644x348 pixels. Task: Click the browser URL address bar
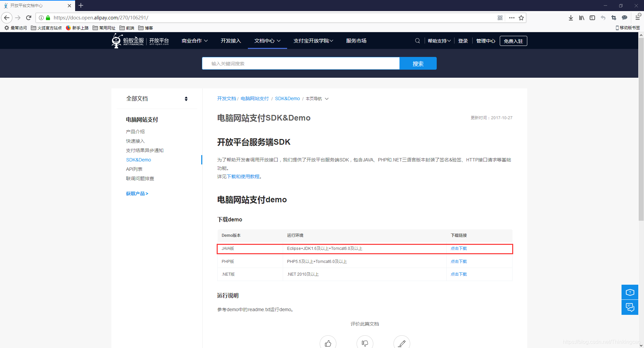point(268,18)
